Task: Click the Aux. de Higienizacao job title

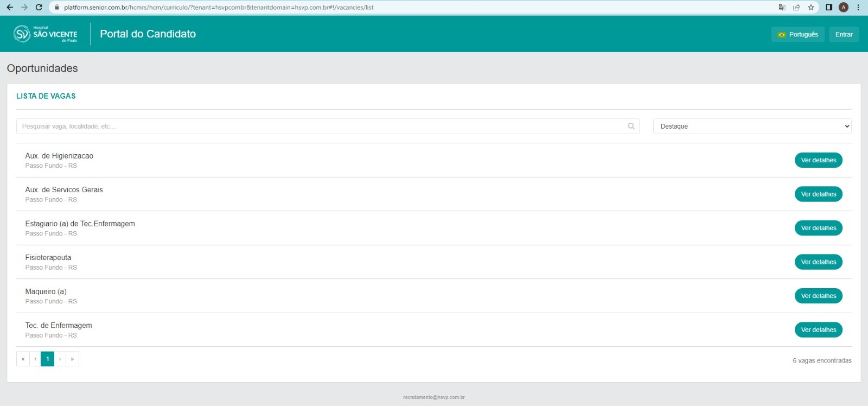Action: 59,156
